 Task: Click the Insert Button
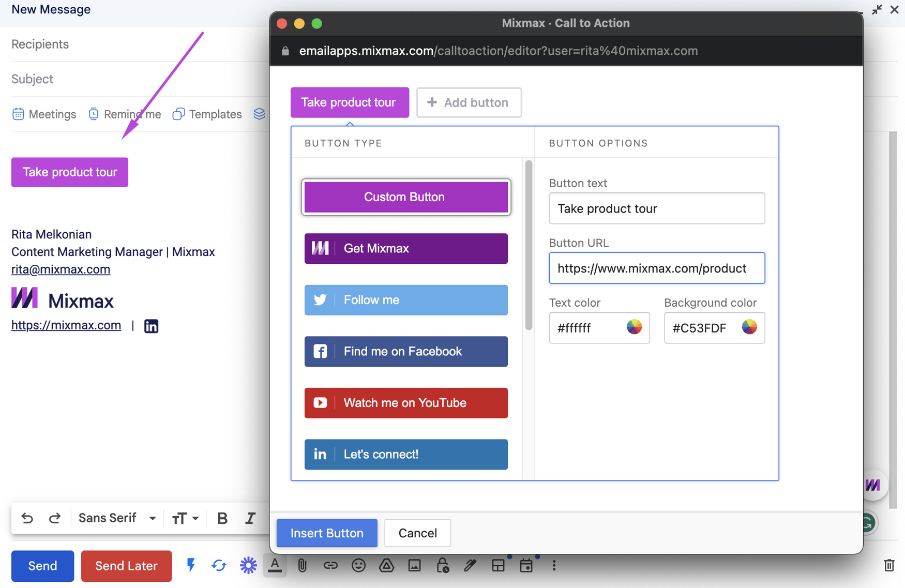[x=326, y=533]
